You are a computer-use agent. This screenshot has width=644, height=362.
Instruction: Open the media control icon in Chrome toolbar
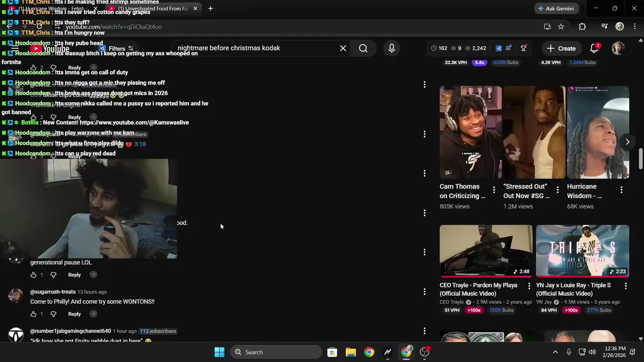click(605, 27)
